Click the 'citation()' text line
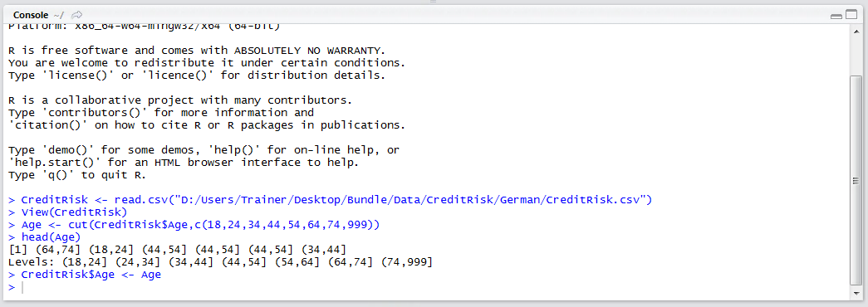The image size is (868, 307). [x=207, y=125]
